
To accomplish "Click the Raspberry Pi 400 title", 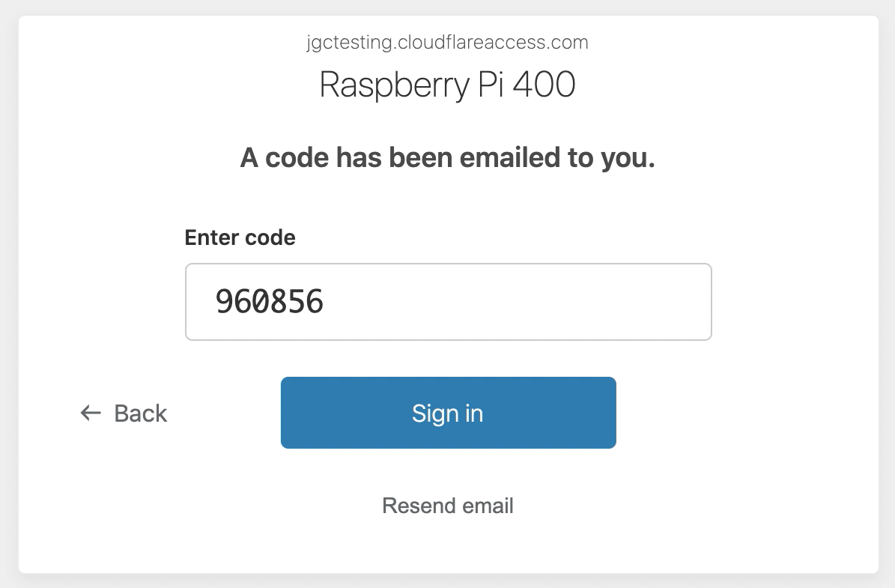I will click(448, 85).
